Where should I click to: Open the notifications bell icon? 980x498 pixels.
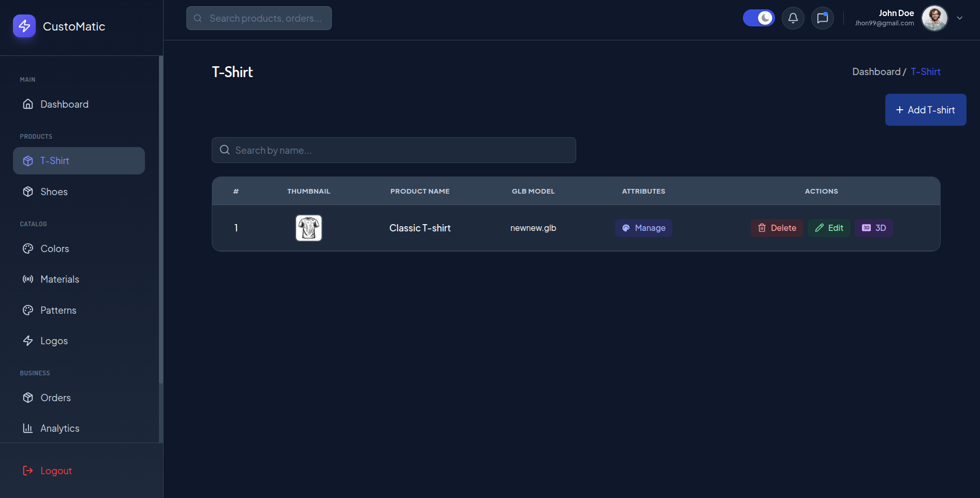[793, 18]
